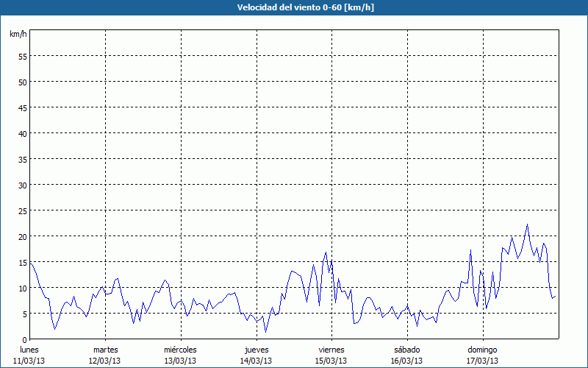
Task: Select the 'viernes' day label
Action: pyautogui.click(x=331, y=350)
